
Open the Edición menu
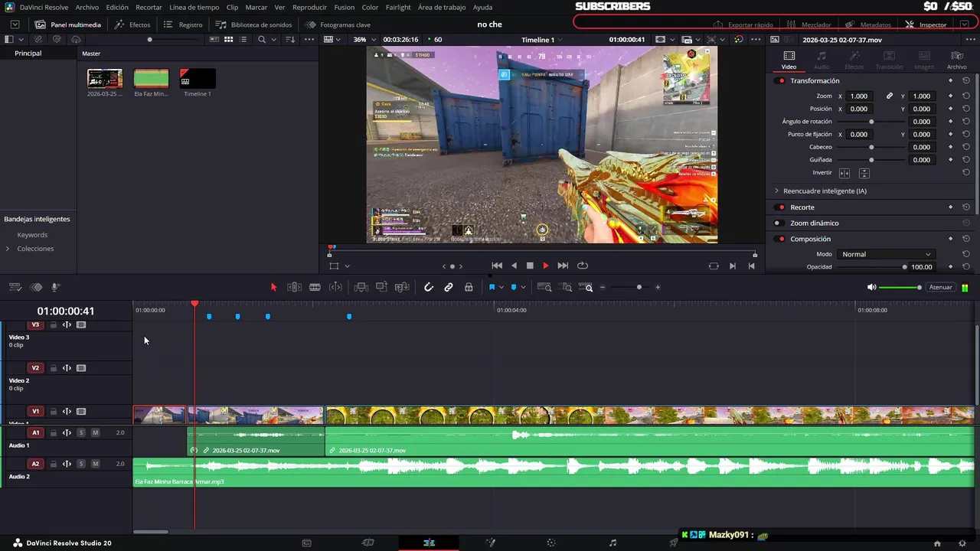click(117, 7)
